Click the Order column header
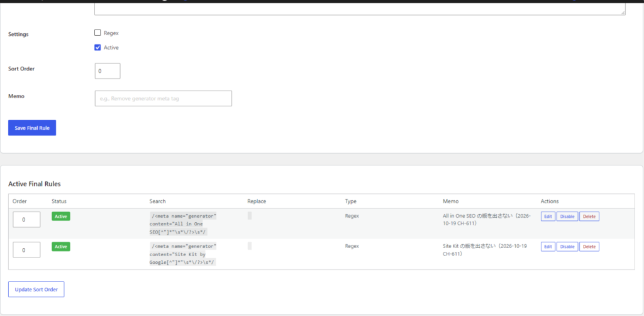Screen dimensions: 644x316 click(x=19, y=201)
